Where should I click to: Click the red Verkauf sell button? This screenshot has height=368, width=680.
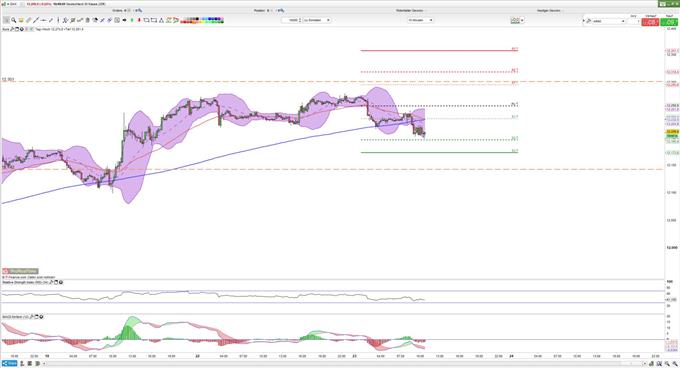(650, 22)
